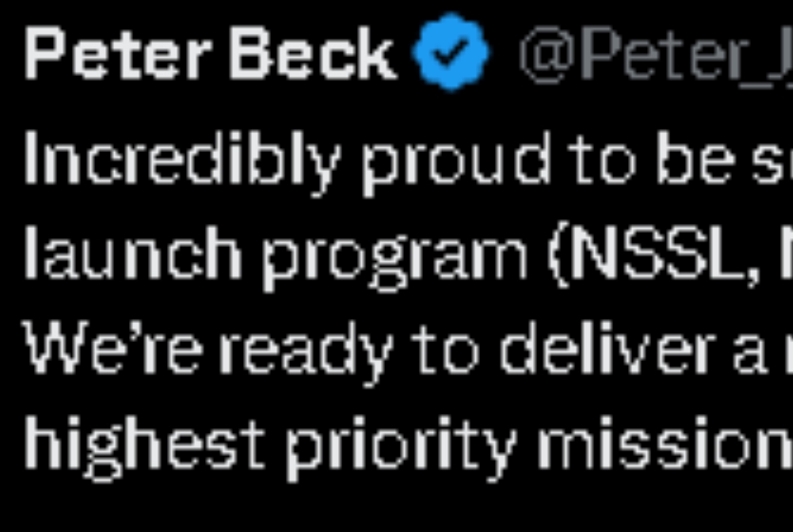Screen dimensions: 793x532
Task: Click the word "program" in the tweet
Action: point(394,259)
